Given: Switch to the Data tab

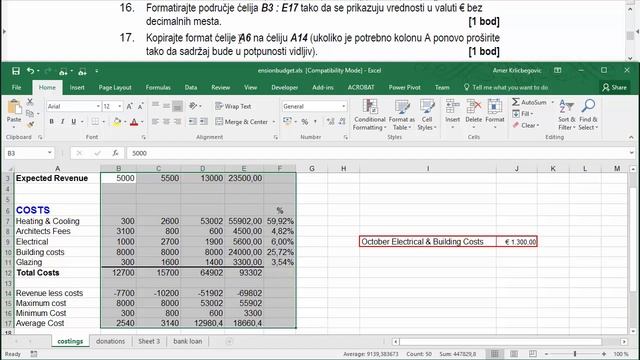Looking at the screenshot, I should click(191, 87).
